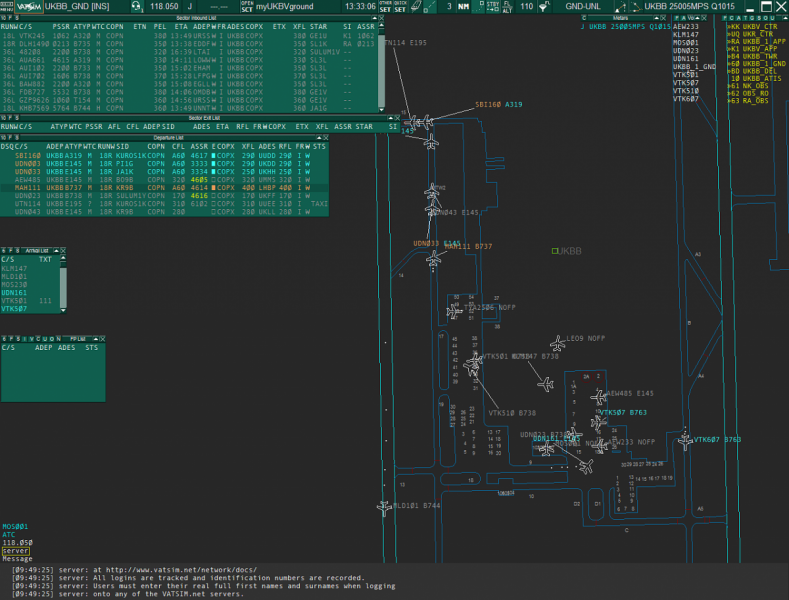Select the VTK607 aircraft symbol on radar
The height and width of the screenshot is (600, 789).
[x=685, y=441]
